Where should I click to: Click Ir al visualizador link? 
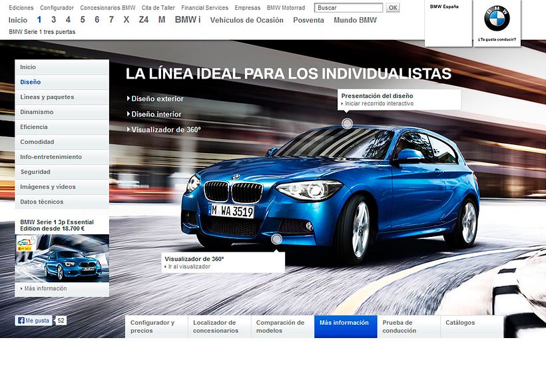coord(187,267)
